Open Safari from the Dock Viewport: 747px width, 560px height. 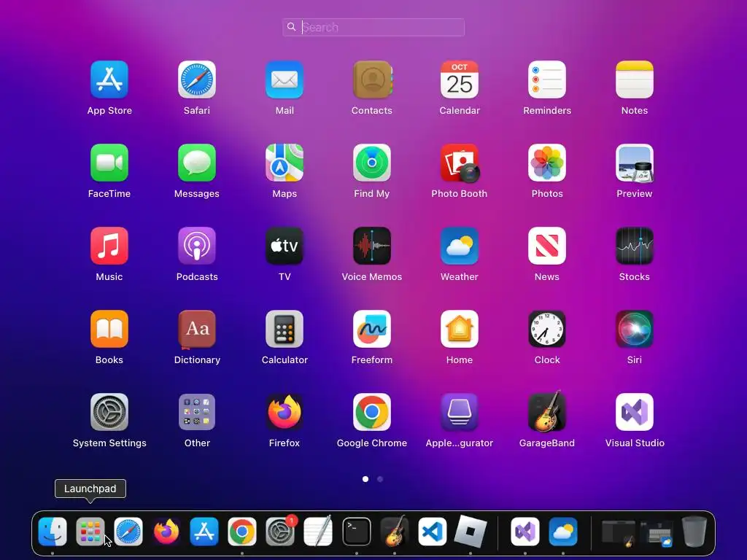pyautogui.click(x=128, y=532)
